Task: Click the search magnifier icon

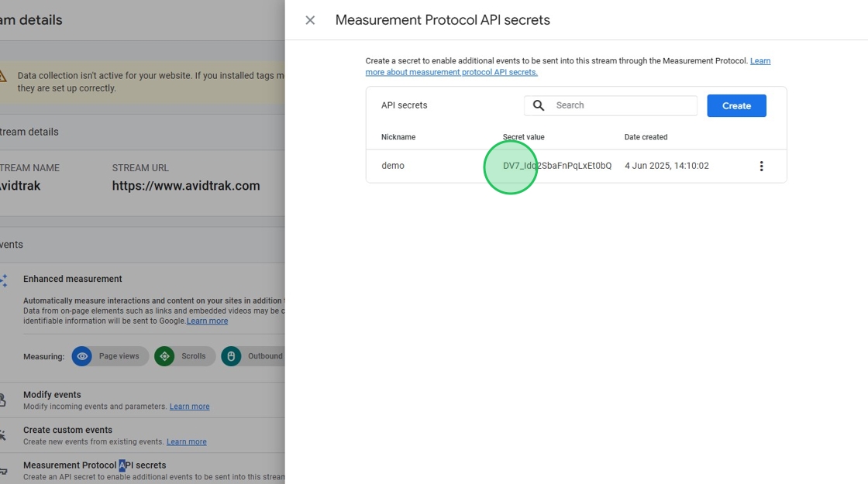Action: coord(538,105)
